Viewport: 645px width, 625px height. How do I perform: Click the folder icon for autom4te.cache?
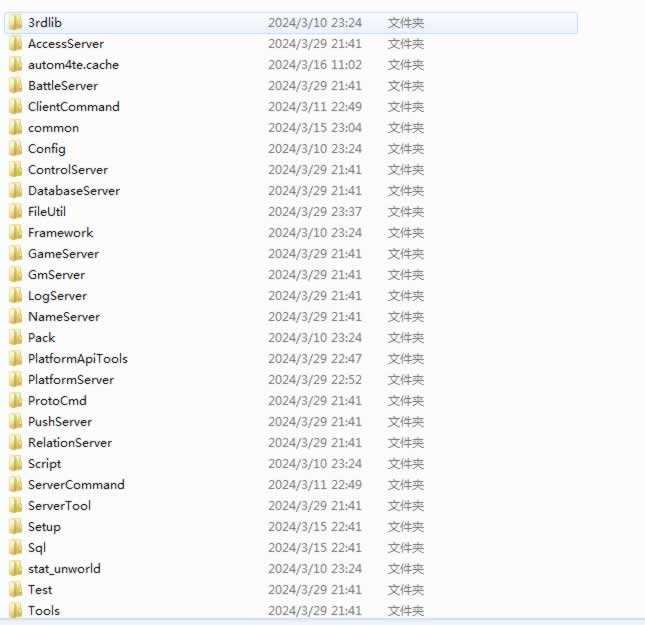tap(15, 65)
